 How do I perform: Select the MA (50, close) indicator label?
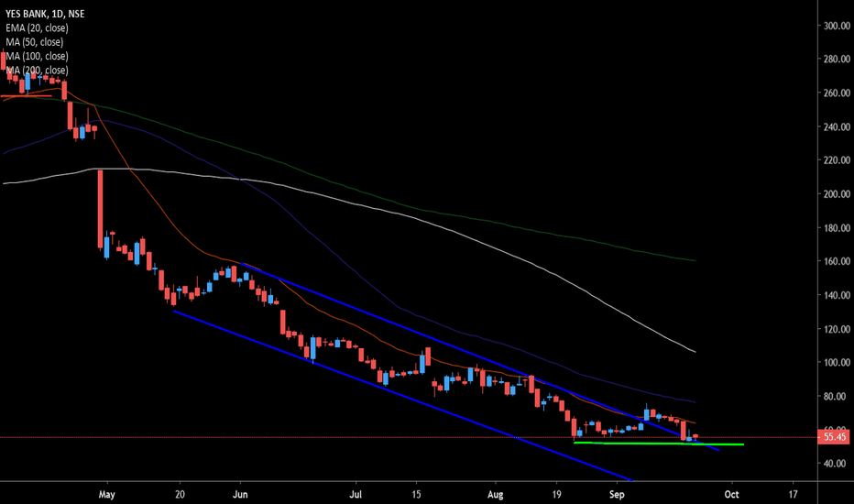[34, 42]
